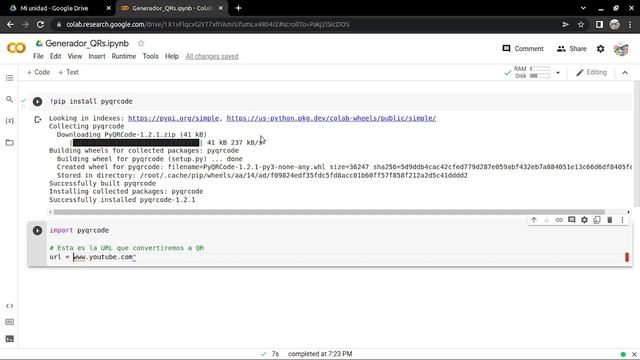Image resolution: width=640 pixels, height=360 pixels.
Task: Open the Chrome profile avatar
Action: pyautogui.click(x=615, y=24)
